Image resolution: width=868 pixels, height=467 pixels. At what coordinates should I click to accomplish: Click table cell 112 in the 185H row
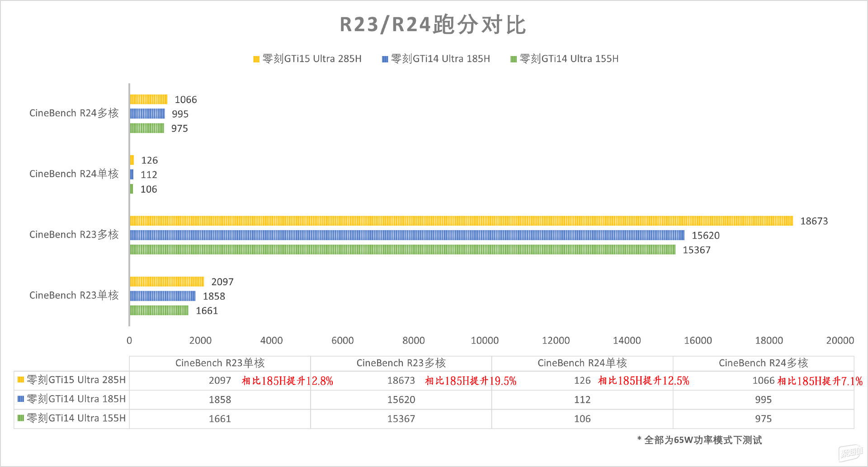point(582,400)
